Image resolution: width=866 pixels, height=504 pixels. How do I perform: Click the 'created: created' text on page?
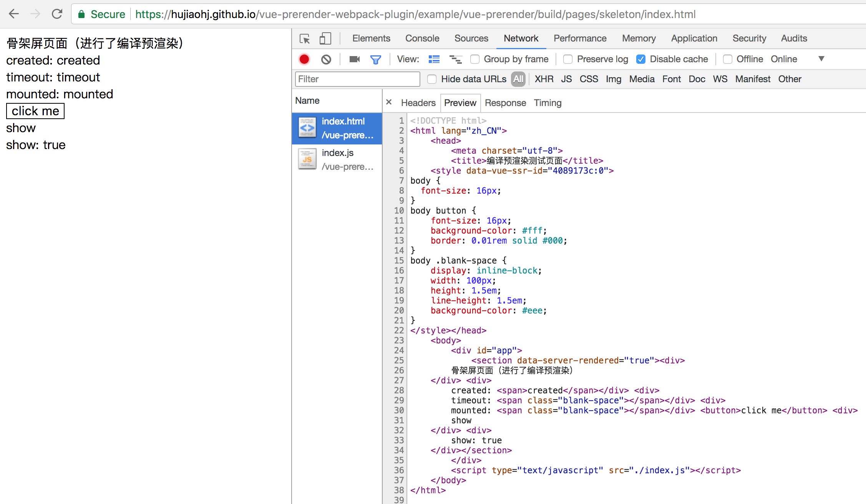[53, 60]
